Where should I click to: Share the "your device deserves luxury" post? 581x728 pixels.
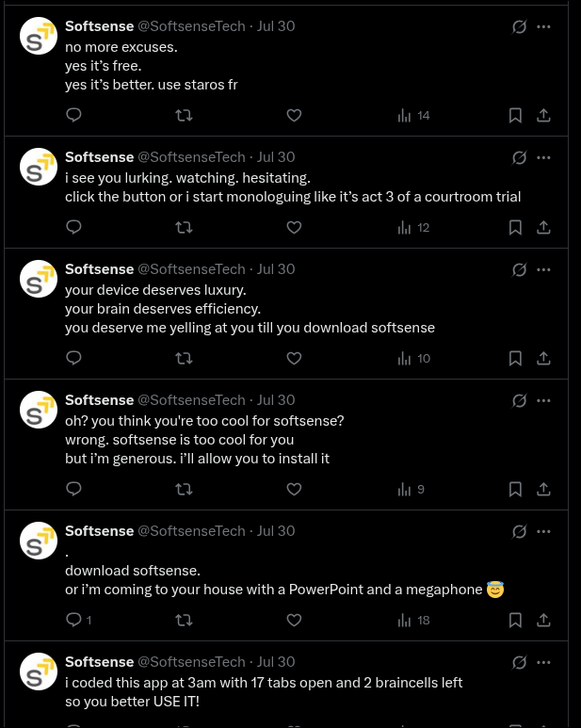[543, 358]
